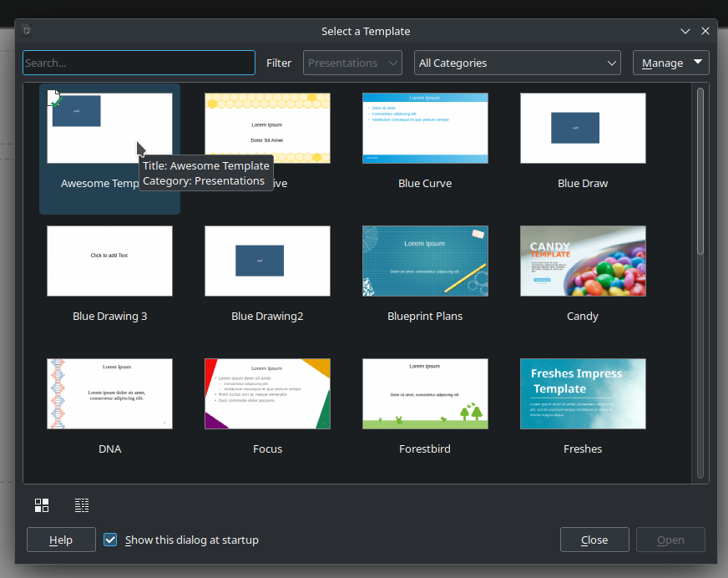The height and width of the screenshot is (578, 728).
Task: Select the Blue Curve template
Action: (x=425, y=128)
